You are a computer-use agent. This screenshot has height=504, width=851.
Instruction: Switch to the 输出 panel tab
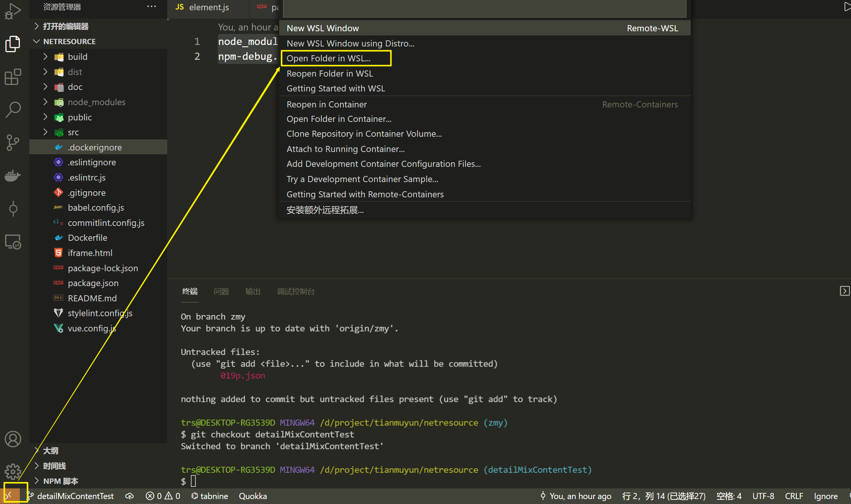pyautogui.click(x=253, y=291)
